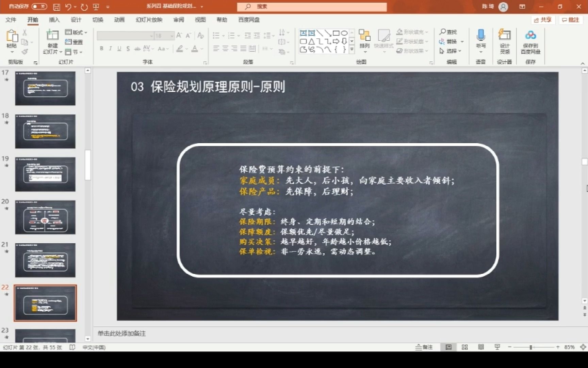The height and width of the screenshot is (368, 588).
Task: Open the File (文件) tab
Action: (x=11, y=20)
